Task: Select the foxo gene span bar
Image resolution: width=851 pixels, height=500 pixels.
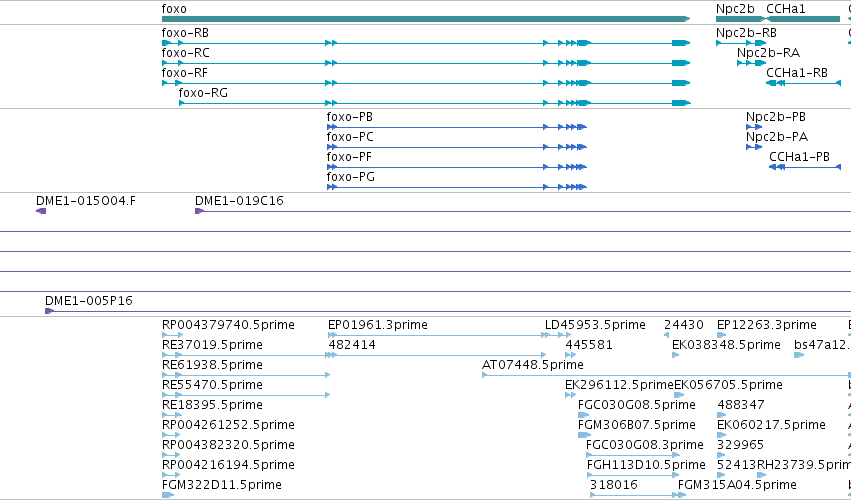Action: [426, 19]
